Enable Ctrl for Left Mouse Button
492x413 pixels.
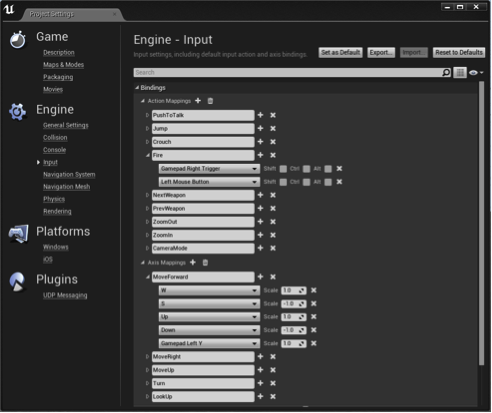click(307, 182)
